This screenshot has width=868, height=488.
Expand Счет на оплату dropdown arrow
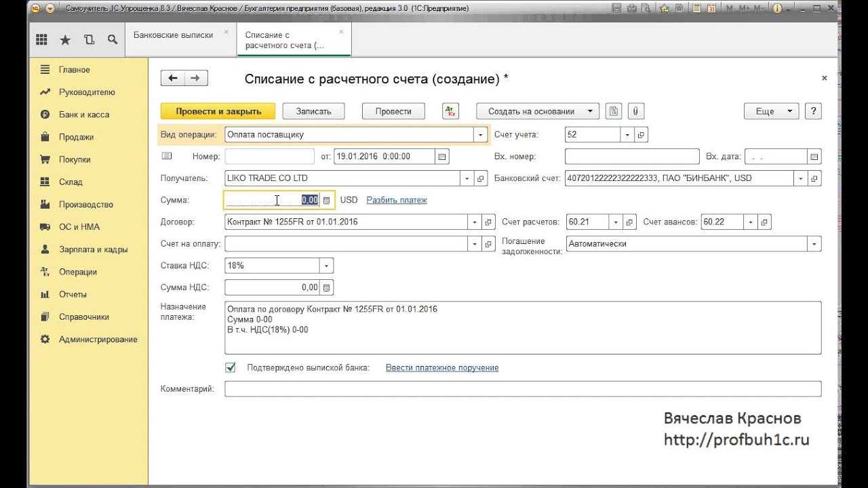(475, 243)
